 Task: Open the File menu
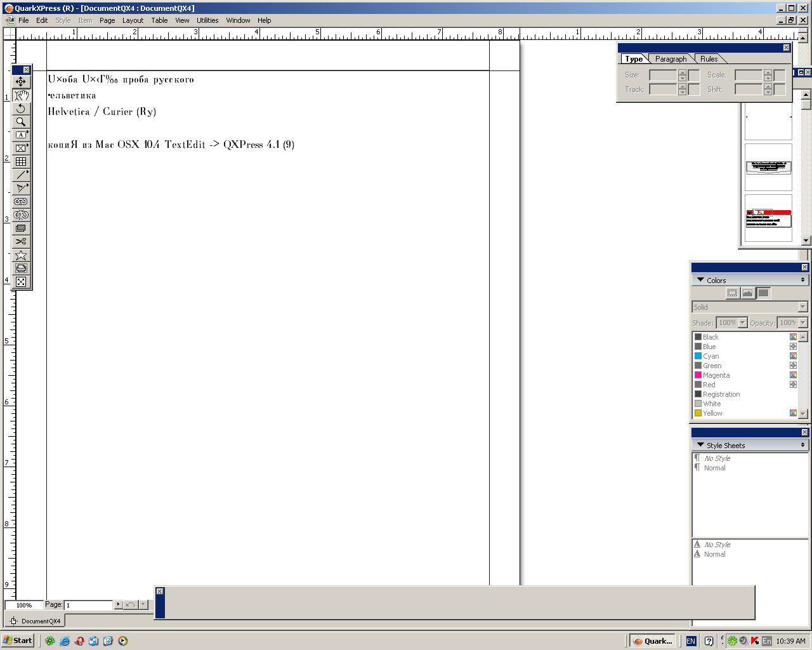[23, 20]
